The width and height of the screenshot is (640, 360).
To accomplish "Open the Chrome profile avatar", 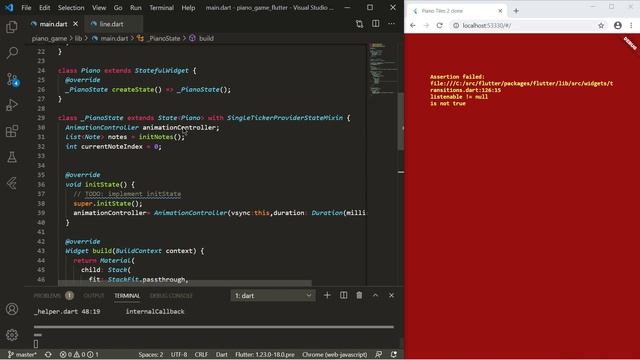I will [618, 25].
